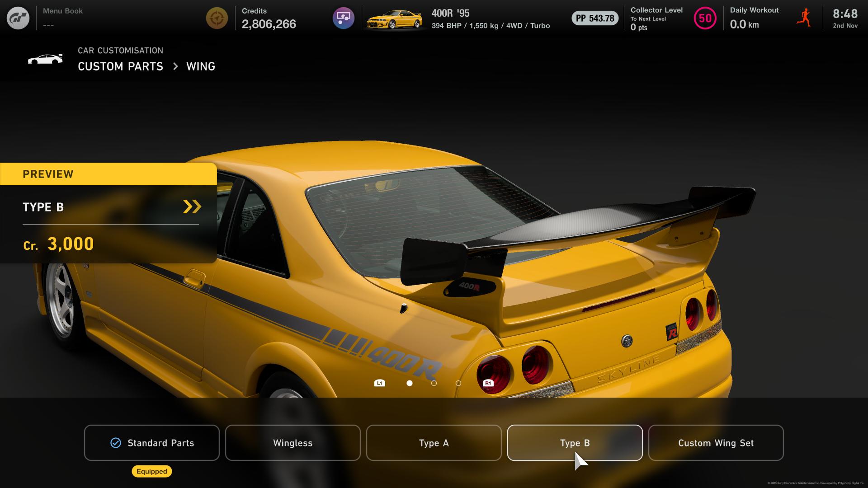
Task: Click the yellow Equipped badge
Action: point(152,471)
